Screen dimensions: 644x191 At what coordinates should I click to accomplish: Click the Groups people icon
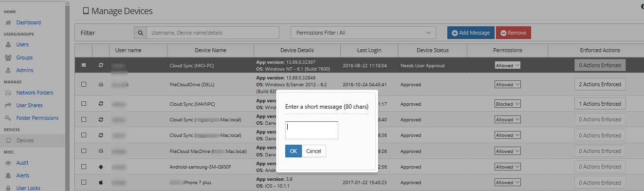coord(8,57)
